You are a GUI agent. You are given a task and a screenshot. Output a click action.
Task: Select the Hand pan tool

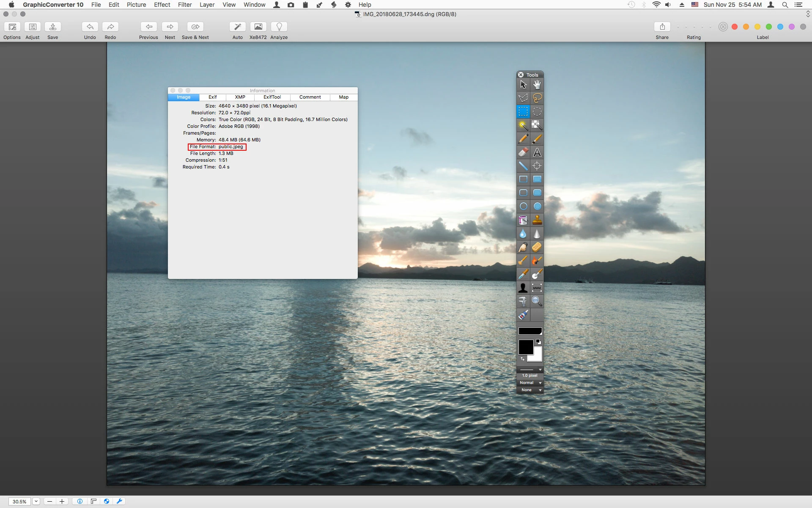[x=537, y=84]
